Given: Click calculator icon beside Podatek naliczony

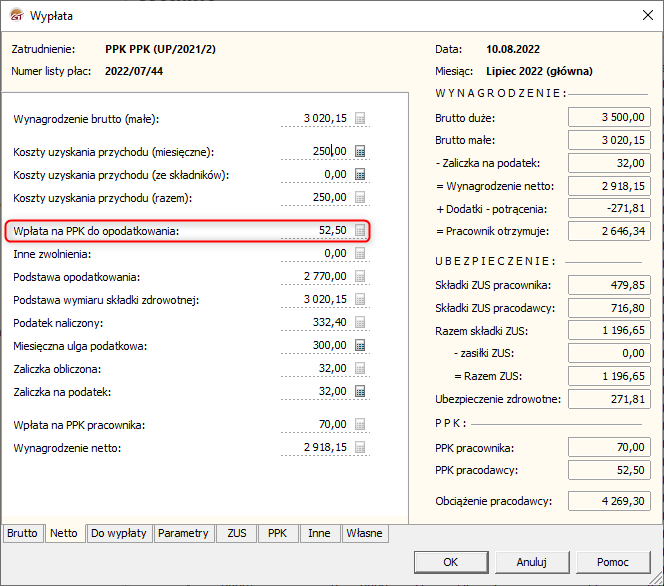Looking at the screenshot, I should click(360, 323).
